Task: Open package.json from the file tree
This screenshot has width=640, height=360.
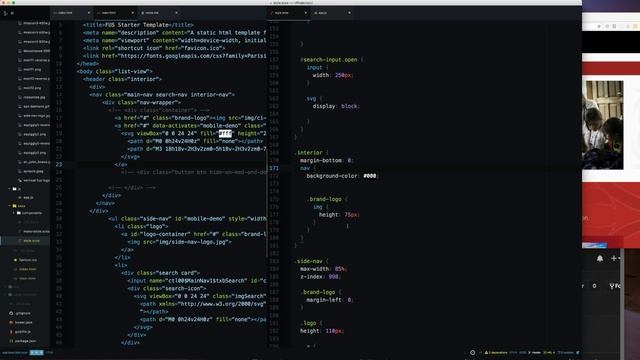Action: (25, 341)
